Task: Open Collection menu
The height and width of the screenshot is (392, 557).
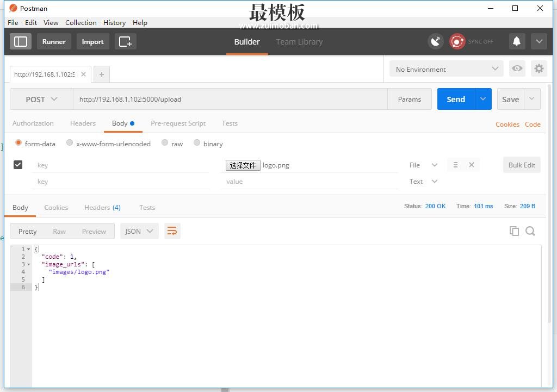Action: [x=81, y=22]
